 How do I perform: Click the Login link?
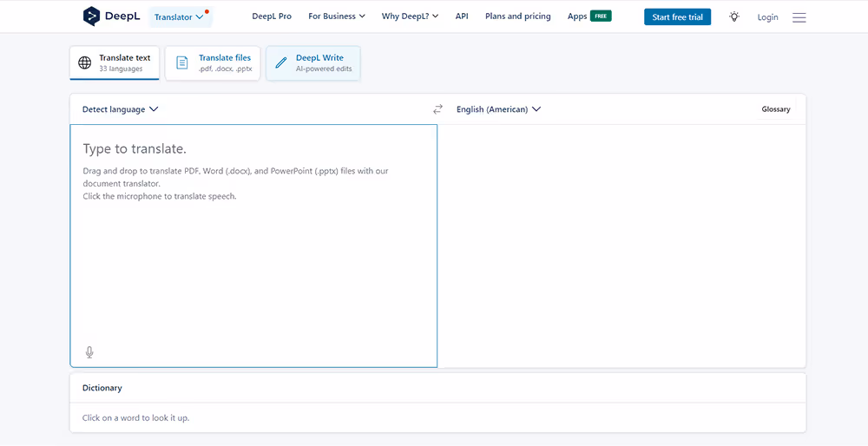[767, 17]
